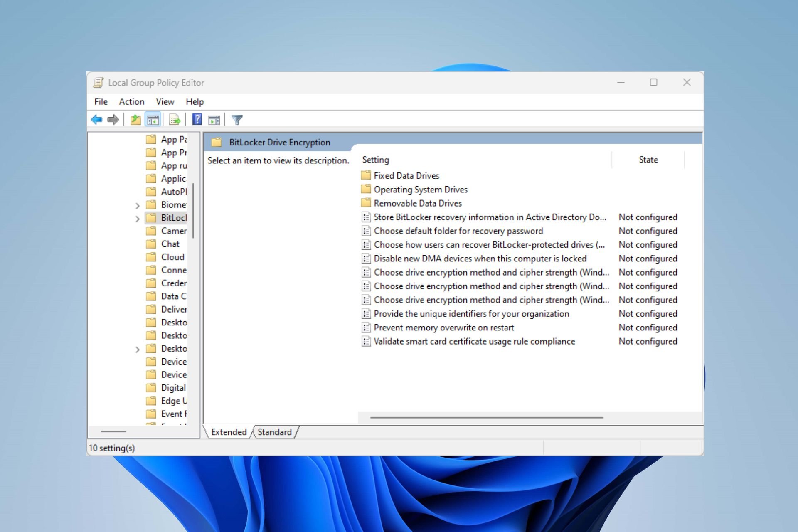Toggle the Show/Hide Console Tree icon

(x=153, y=120)
